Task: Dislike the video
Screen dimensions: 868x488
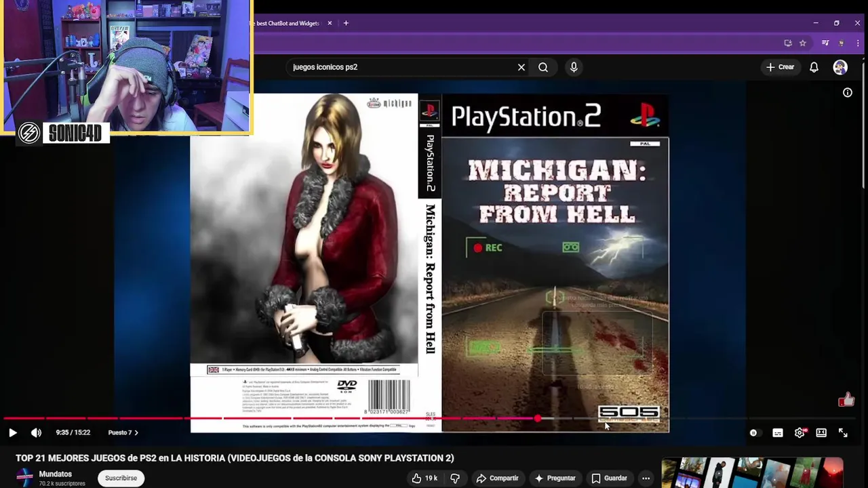Action: click(455, 478)
